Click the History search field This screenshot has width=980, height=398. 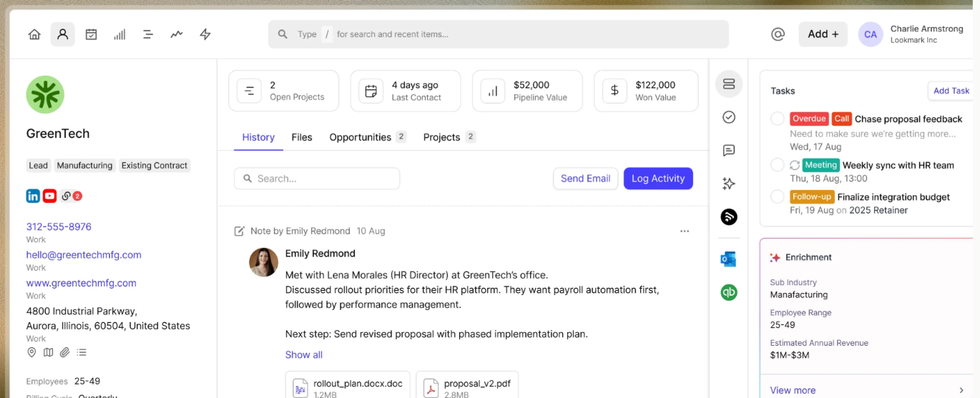[x=317, y=179]
